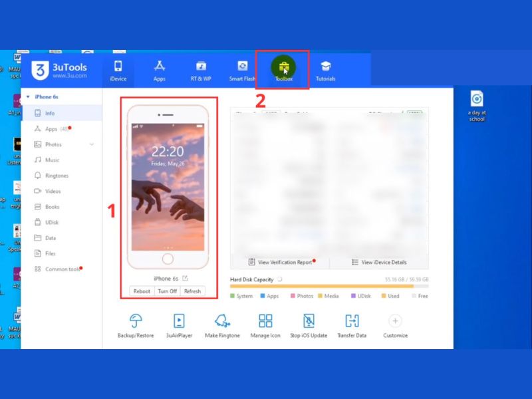Click the Info sidebar icon
This screenshot has width=532, height=399.
(x=38, y=113)
